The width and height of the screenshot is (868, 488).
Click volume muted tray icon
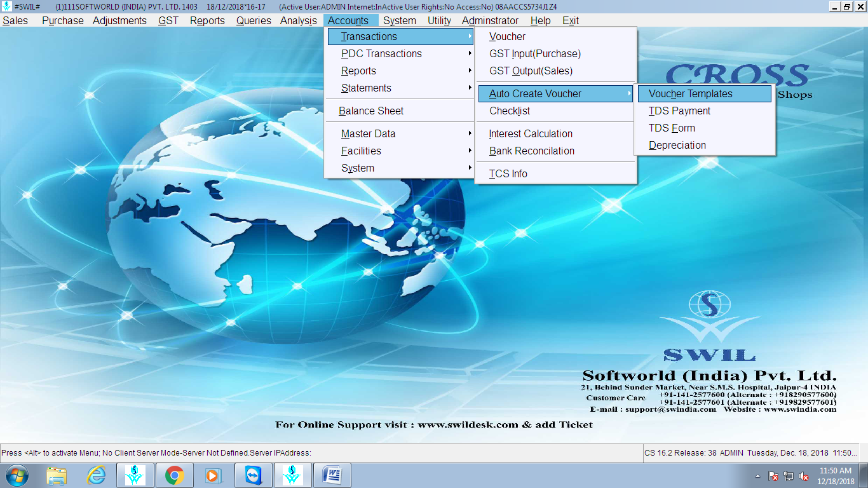point(804,476)
